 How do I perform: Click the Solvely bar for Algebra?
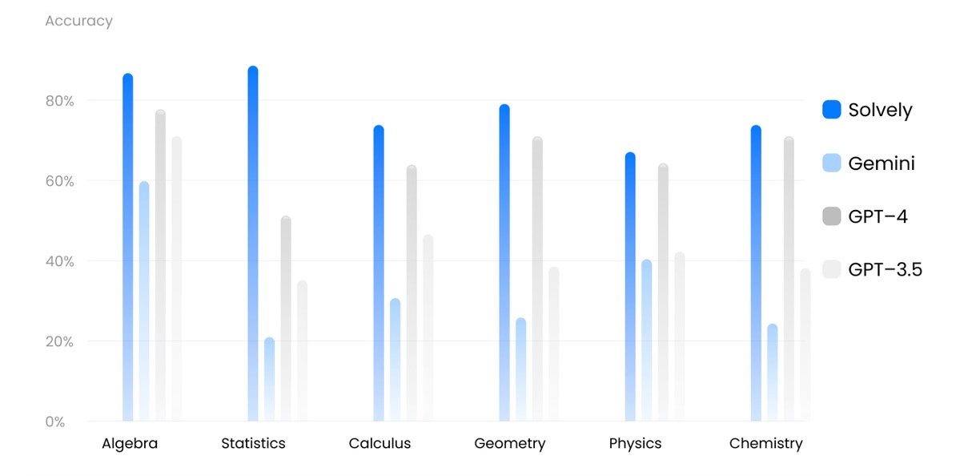128,240
